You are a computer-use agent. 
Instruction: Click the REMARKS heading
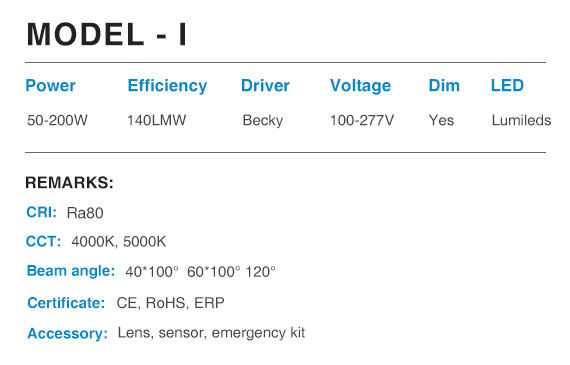pyautogui.click(x=69, y=182)
